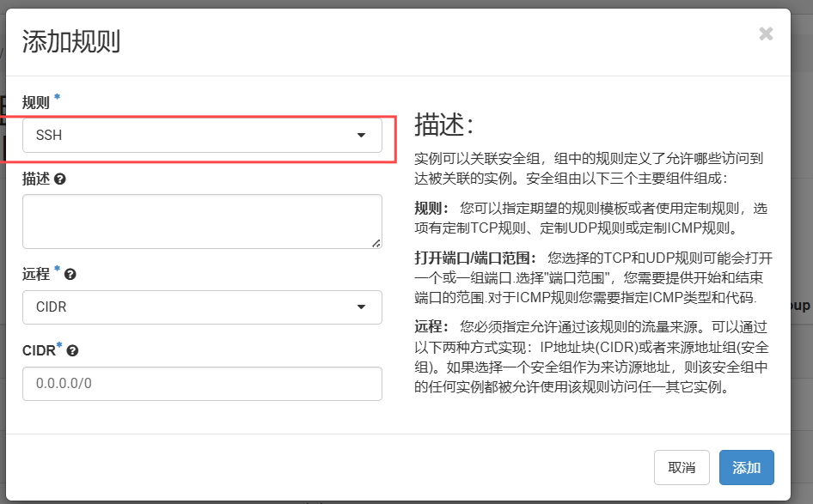This screenshot has height=504, width=813.
Task: Click the 规则 field label
Action: coord(35,103)
